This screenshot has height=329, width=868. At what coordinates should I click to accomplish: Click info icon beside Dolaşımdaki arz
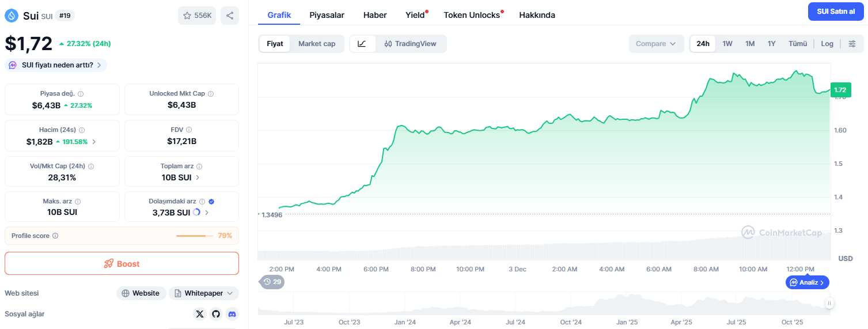pyautogui.click(x=202, y=201)
